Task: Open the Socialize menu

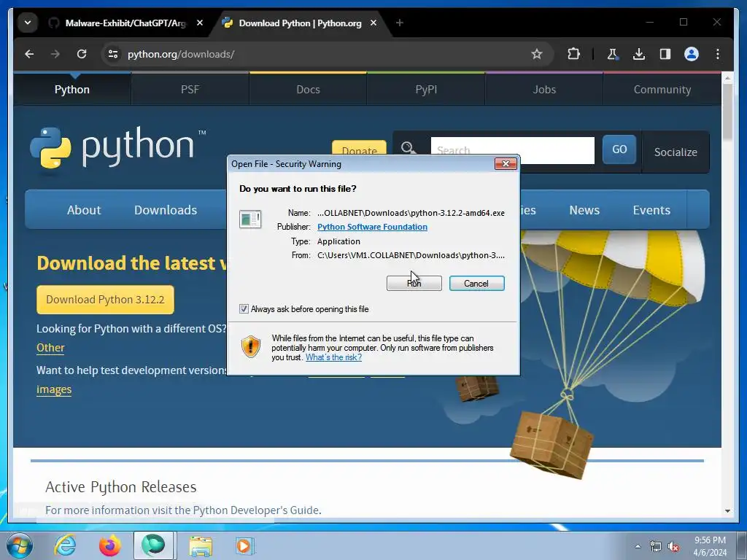Action: [x=676, y=152]
